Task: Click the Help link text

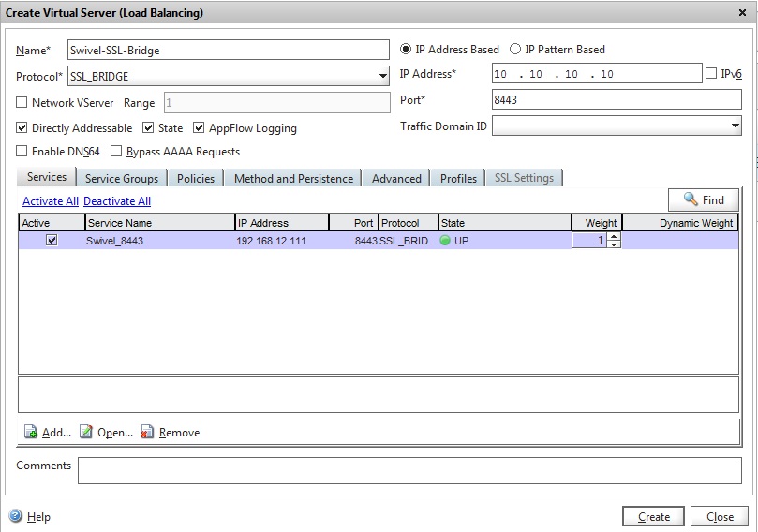Action: point(38,516)
